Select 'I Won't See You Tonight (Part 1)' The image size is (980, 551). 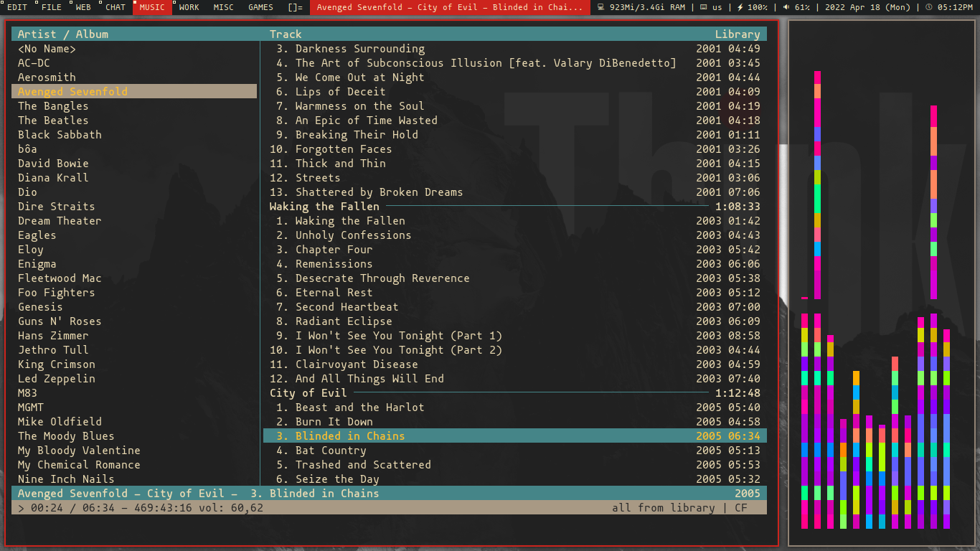pos(514,336)
